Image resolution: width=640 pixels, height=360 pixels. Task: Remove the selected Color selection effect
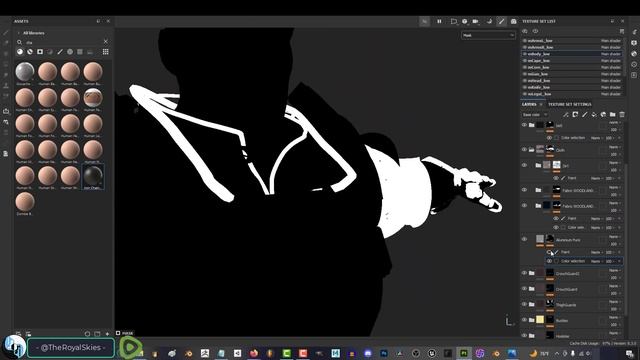[619, 261]
